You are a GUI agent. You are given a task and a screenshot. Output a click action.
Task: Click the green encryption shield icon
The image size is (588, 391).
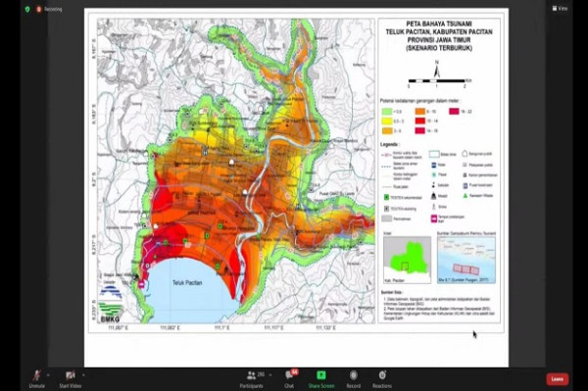coord(27,9)
